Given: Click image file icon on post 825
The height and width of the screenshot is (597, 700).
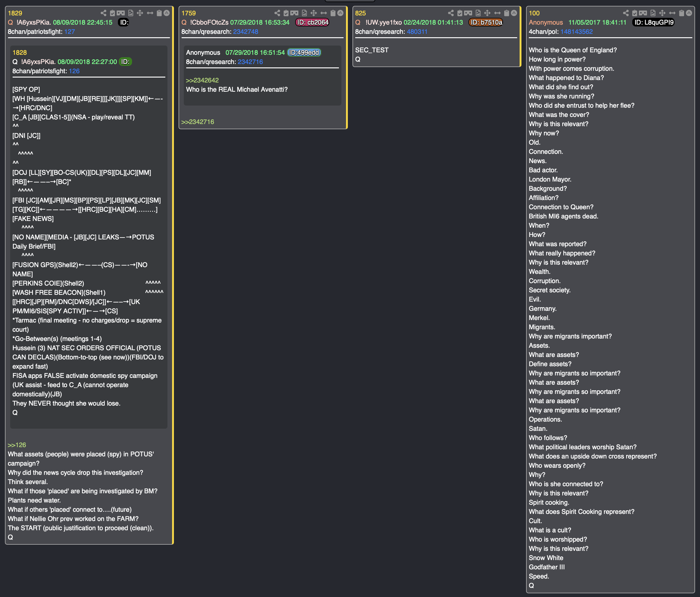Looking at the screenshot, I should pos(478,13).
